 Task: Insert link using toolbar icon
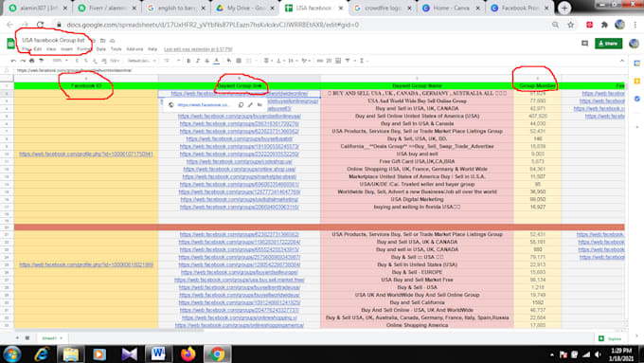tap(320, 61)
